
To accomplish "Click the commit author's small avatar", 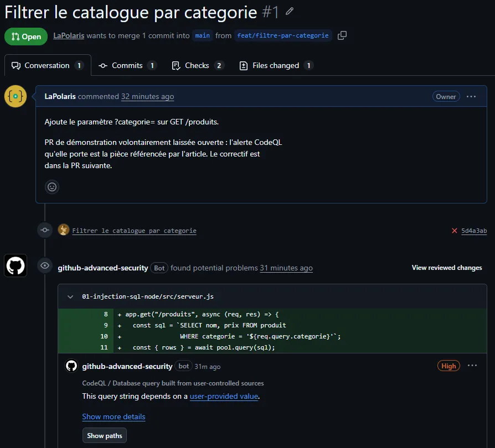I will [x=64, y=230].
